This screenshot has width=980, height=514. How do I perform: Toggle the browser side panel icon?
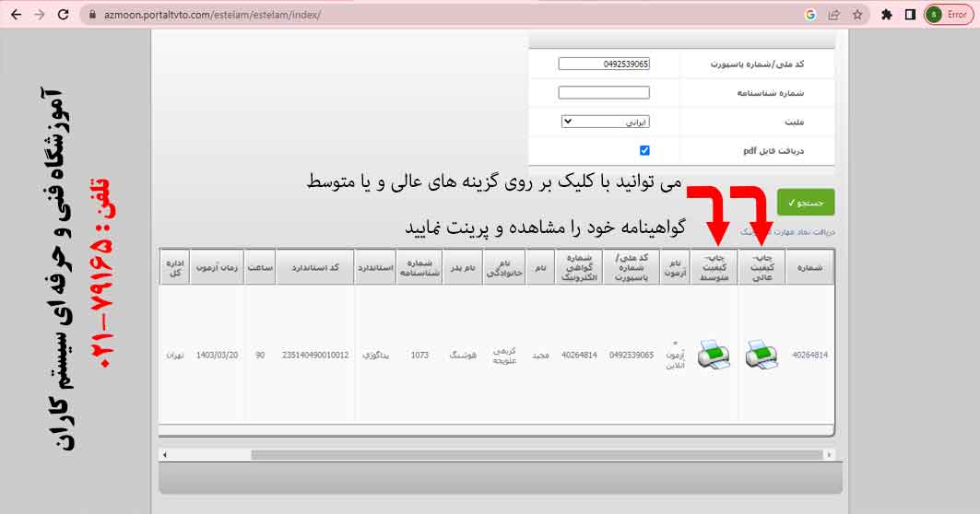(910, 15)
